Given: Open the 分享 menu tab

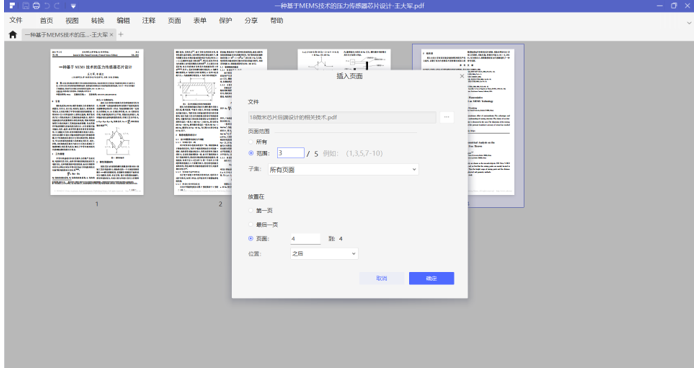Looking at the screenshot, I should (251, 20).
